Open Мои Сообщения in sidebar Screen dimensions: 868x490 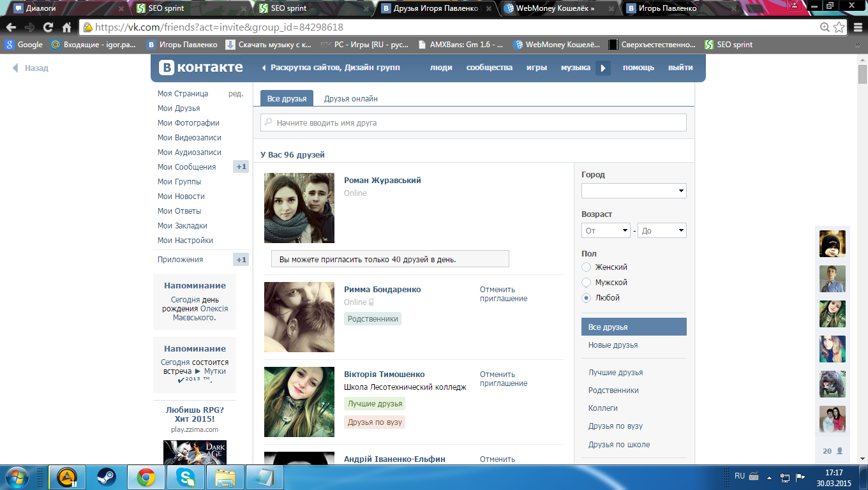[x=187, y=167]
